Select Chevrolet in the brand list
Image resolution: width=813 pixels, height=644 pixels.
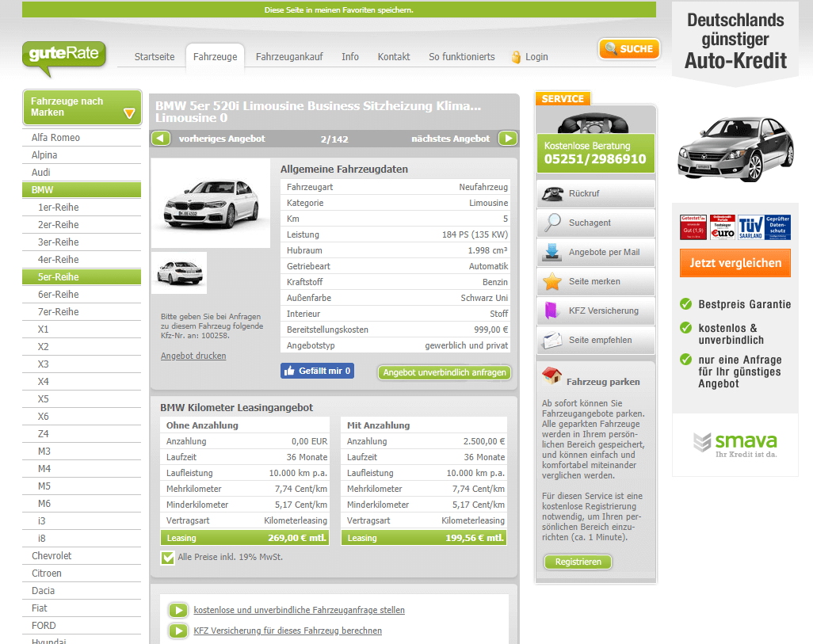[x=82, y=556]
